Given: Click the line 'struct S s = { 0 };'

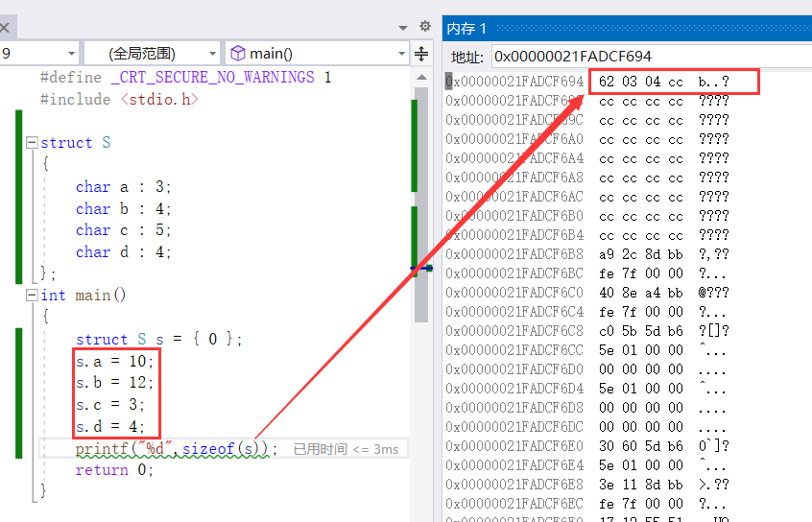Looking at the screenshot, I should (x=159, y=339).
